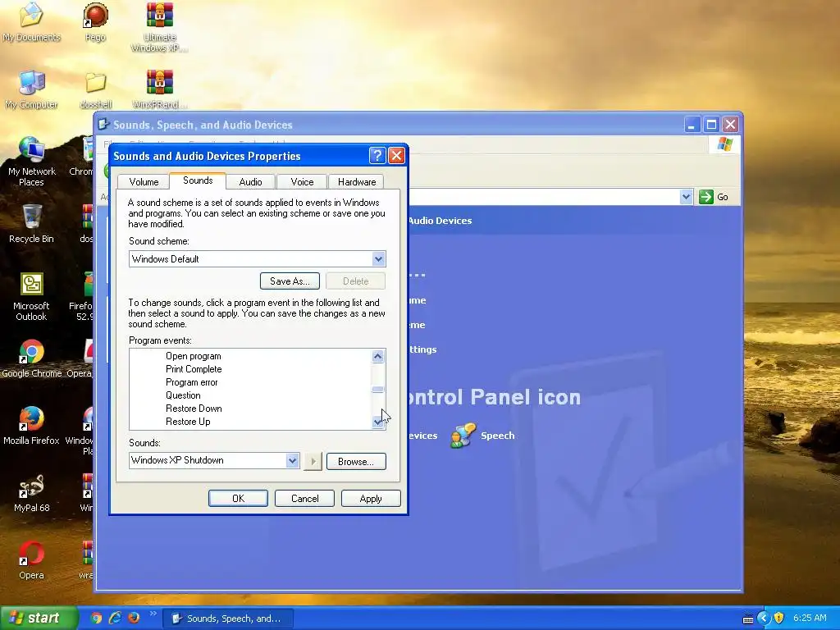Open Internet Explorer from quick launch
This screenshot has width=840, height=630.
[x=115, y=618]
